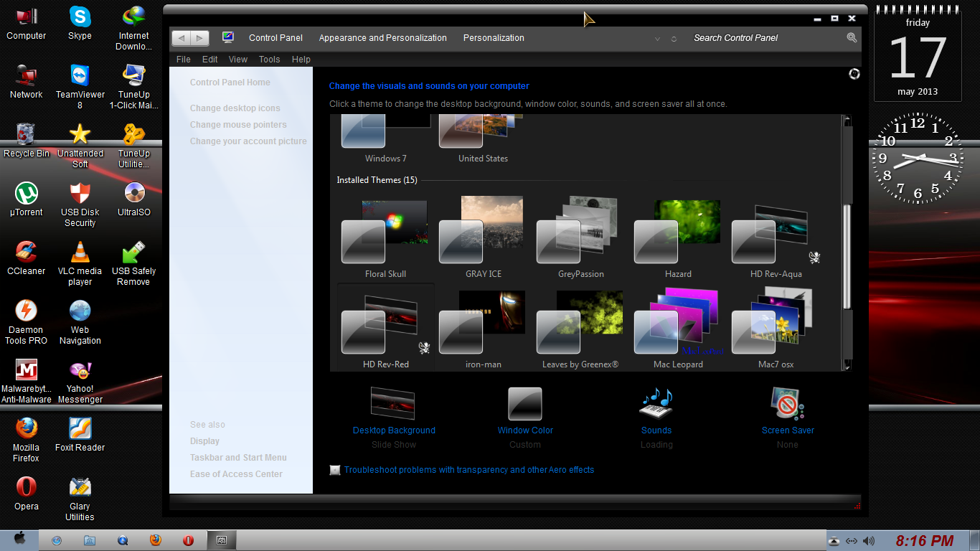
Task: Click the Opera taskbar button
Action: coord(188,540)
